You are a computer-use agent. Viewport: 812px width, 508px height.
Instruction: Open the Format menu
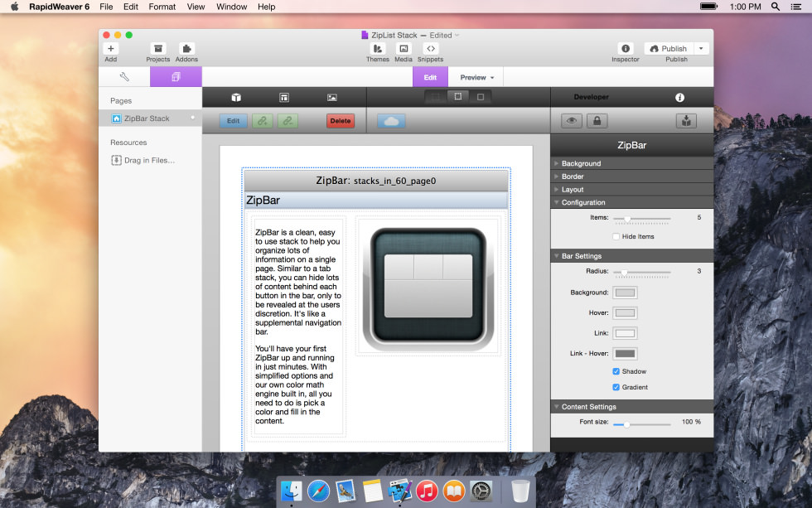[162, 7]
